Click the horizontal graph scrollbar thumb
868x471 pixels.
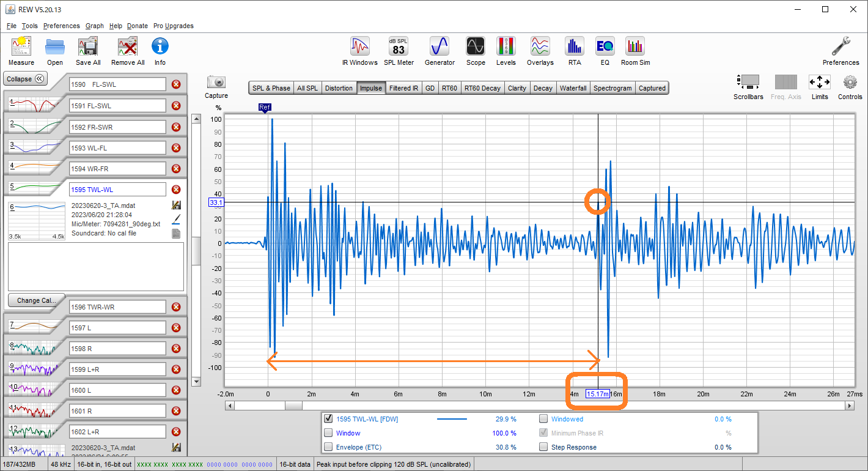pos(293,406)
